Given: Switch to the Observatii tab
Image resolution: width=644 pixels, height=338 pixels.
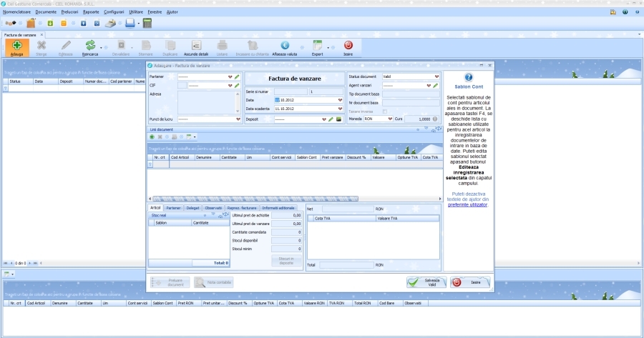Looking at the screenshot, I should pyautogui.click(x=213, y=207).
